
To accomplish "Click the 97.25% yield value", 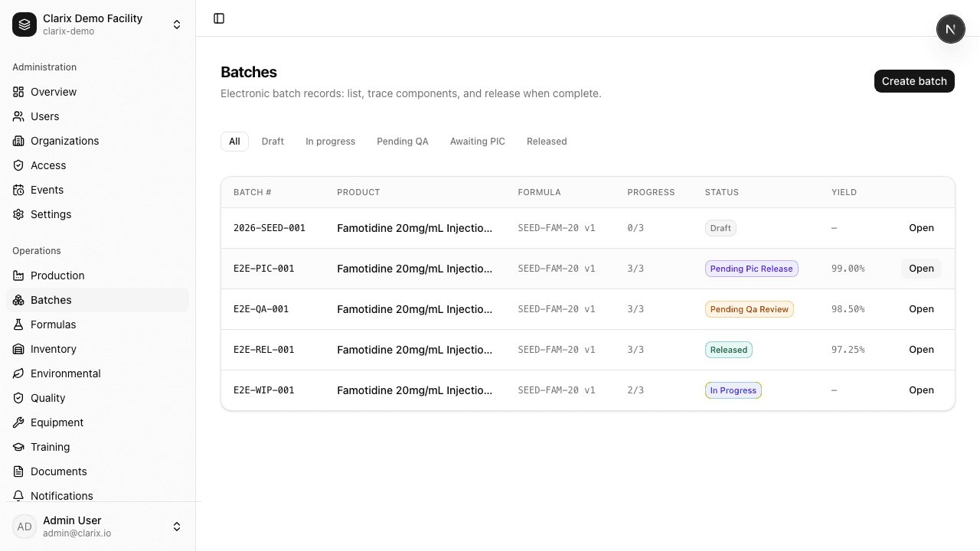I will (x=848, y=350).
